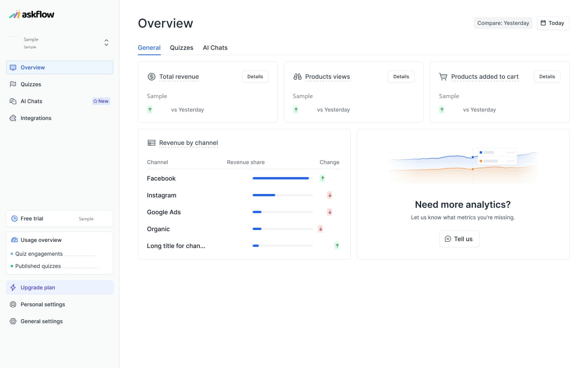This screenshot has height=368, width=588.
Task: Click the Usage overview gauge icon
Action: 15,240
